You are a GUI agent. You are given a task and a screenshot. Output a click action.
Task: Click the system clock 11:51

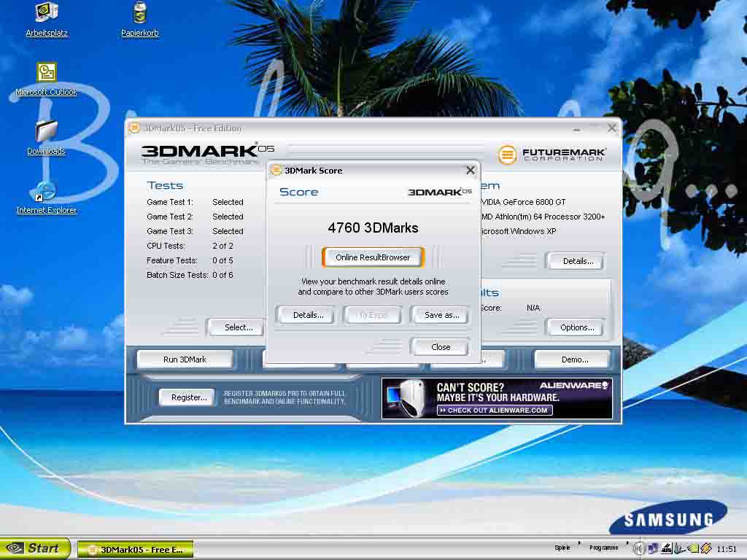tap(726, 548)
